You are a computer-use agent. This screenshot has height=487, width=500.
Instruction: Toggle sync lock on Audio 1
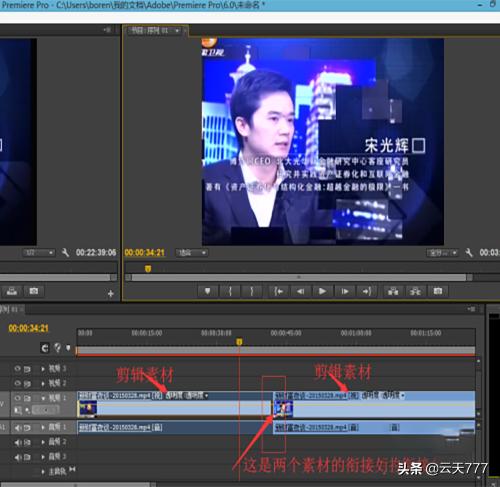tap(27, 427)
